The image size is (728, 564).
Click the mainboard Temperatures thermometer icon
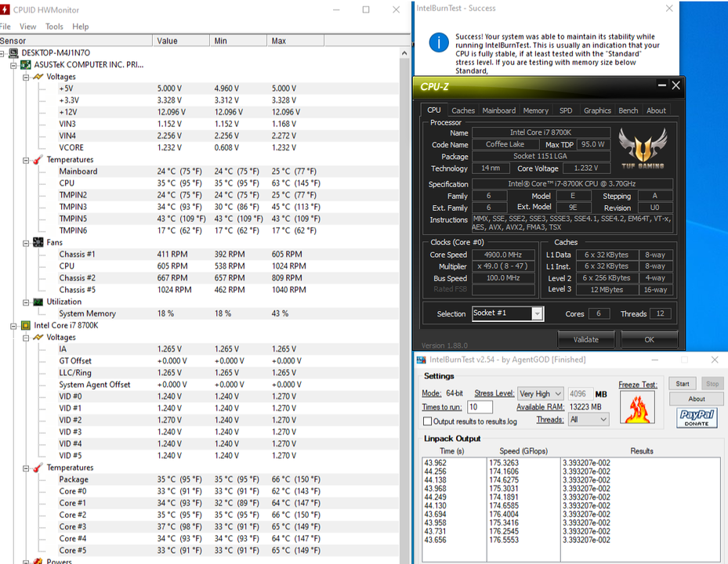(38, 160)
